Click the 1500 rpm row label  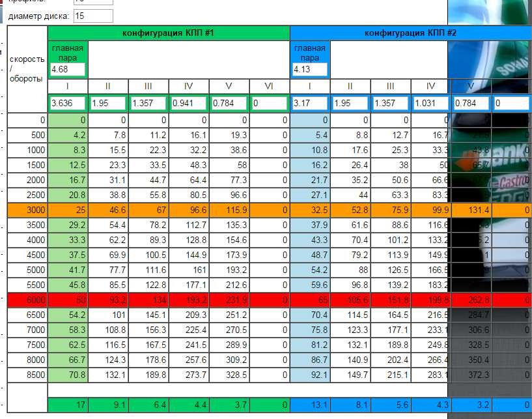coord(27,165)
